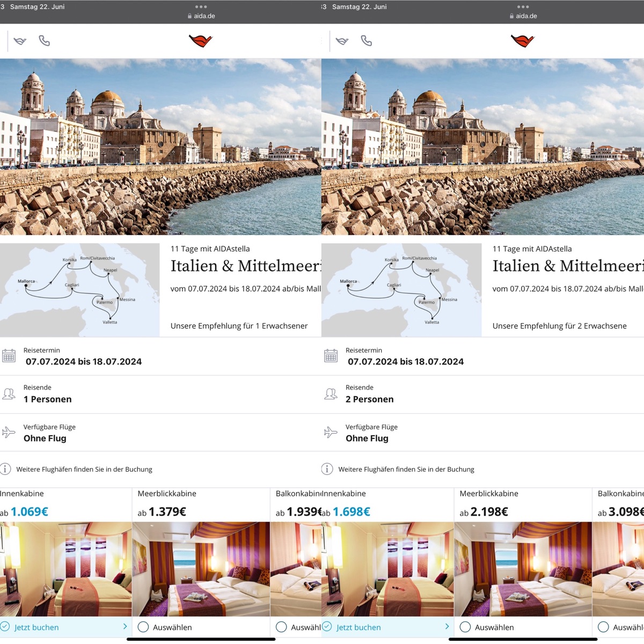Viewport: 644px width, 644px height.
Task: Click travelers icon beside 1 Personen
Action: [x=9, y=394]
